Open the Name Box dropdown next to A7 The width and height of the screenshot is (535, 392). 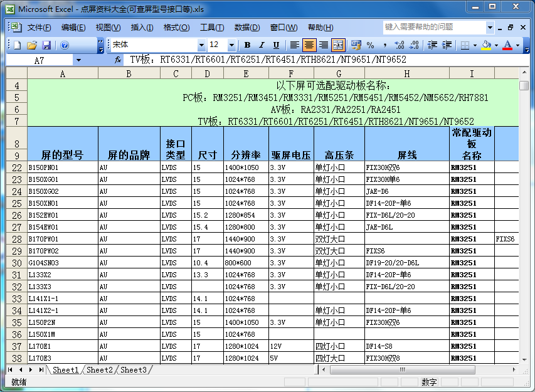coord(78,60)
